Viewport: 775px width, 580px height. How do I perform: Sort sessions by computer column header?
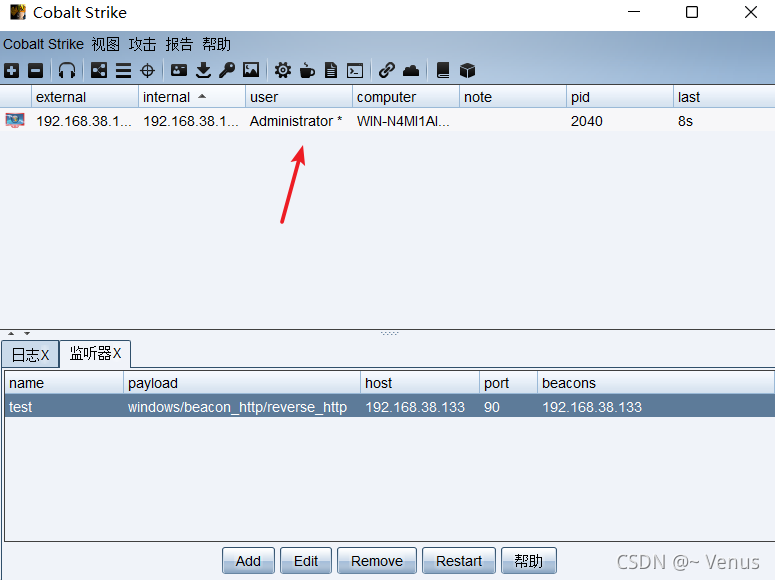(x=406, y=97)
